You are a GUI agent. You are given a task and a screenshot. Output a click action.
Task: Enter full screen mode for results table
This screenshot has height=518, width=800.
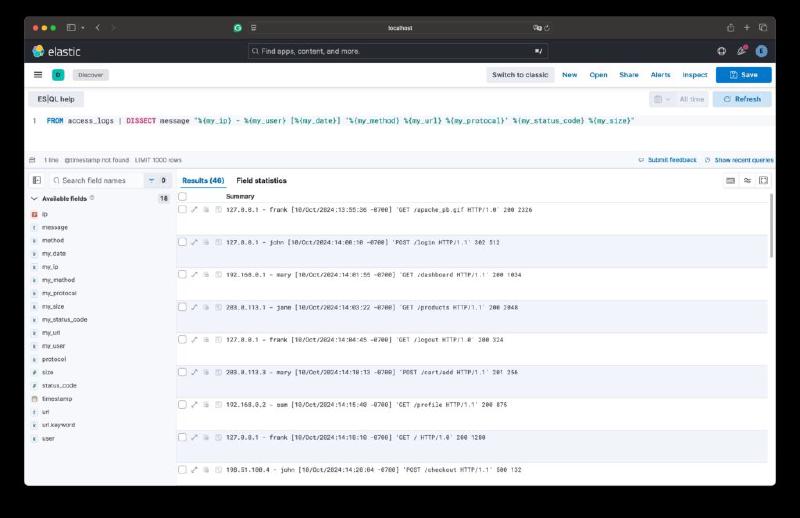(764, 180)
